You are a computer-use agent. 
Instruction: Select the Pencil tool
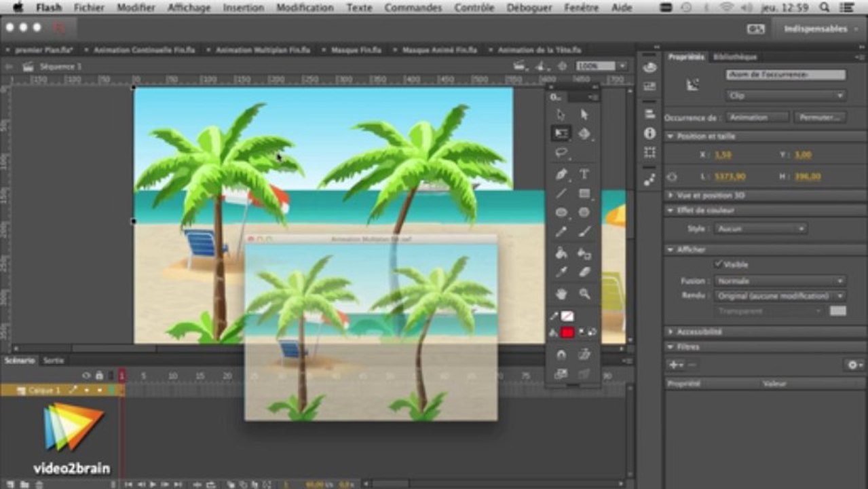click(561, 232)
